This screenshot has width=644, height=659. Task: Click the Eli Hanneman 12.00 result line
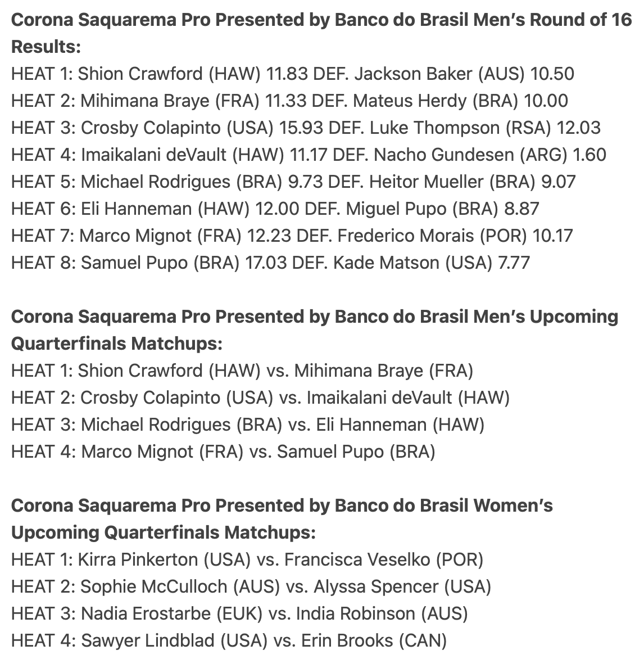(275, 209)
